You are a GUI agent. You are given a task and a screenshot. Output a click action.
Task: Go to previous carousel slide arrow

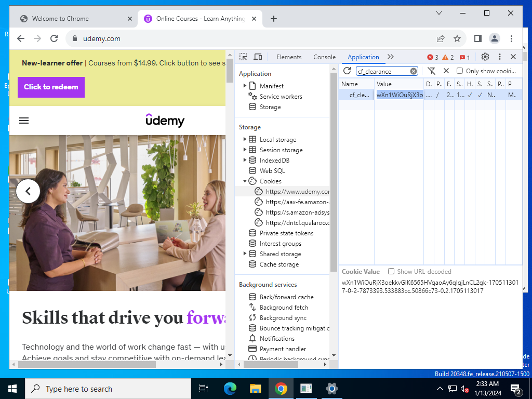pyautogui.click(x=28, y=191)
